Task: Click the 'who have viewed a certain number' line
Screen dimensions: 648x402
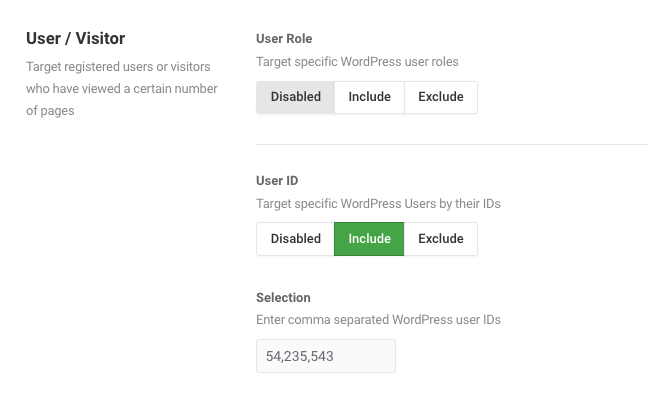Action: coord(122,88)
